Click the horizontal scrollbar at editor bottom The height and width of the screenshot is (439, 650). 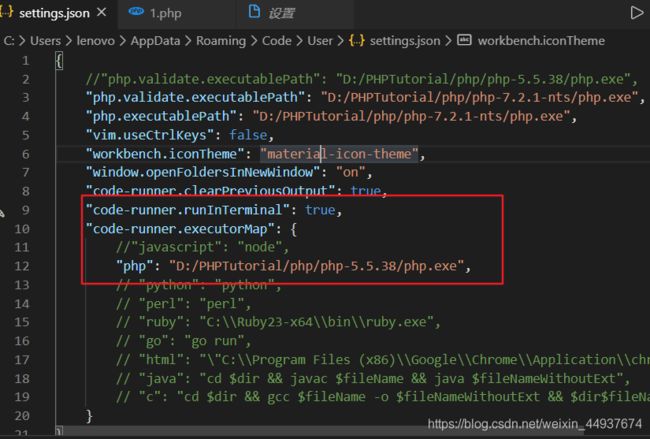click(319, 431)
